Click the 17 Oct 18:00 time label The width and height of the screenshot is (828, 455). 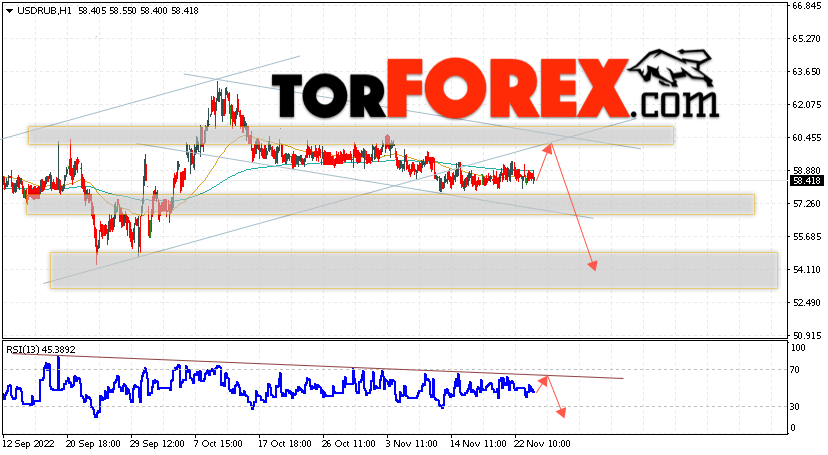point(285,444)
